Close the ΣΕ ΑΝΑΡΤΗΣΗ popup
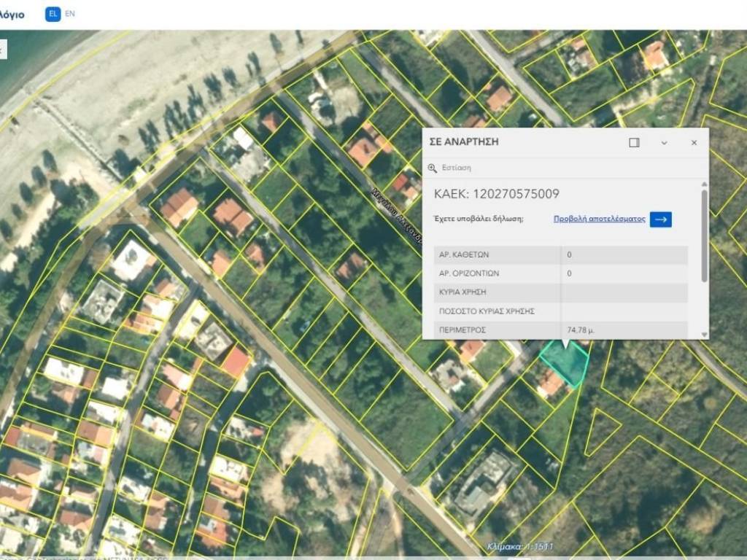 pyautogui.click(x=694, y=143)
